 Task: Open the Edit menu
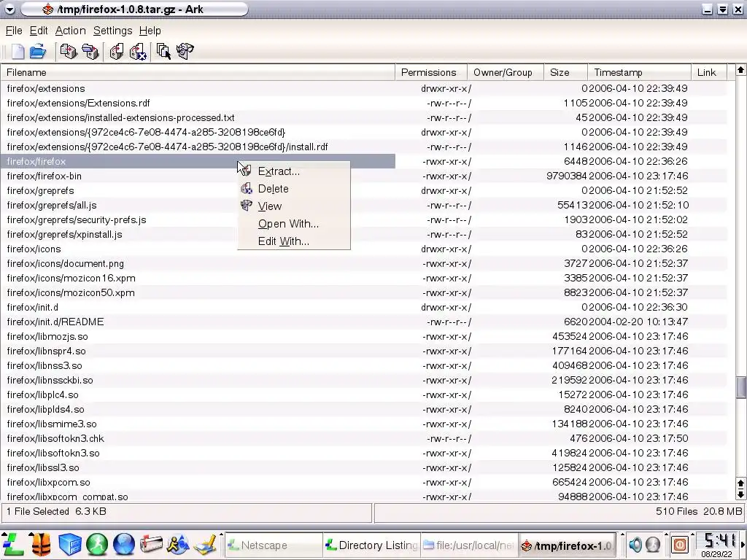click(x=39, y=31)
